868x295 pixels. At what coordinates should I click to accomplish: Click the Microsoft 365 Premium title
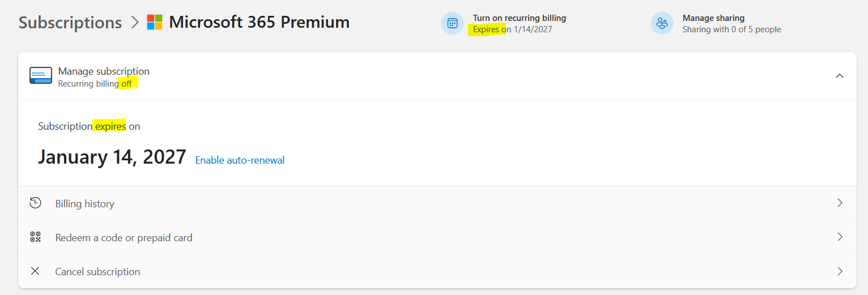coord(259,23)
